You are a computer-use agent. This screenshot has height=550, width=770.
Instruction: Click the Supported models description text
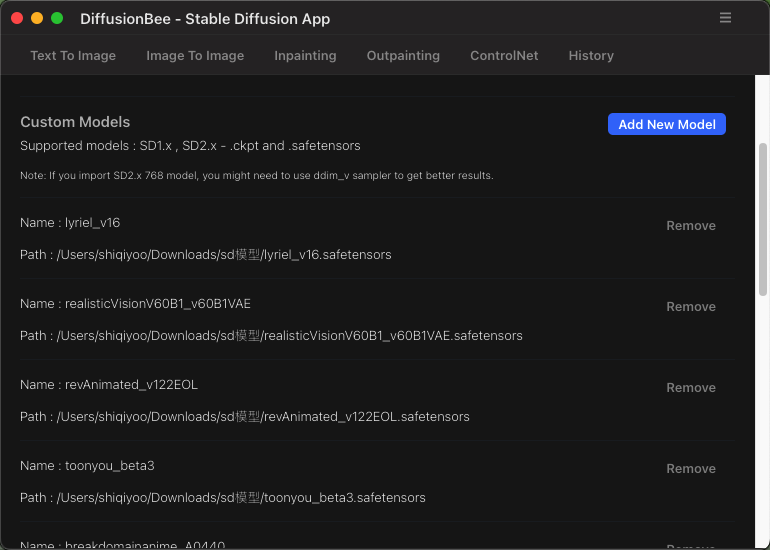(x=190, y=146)
